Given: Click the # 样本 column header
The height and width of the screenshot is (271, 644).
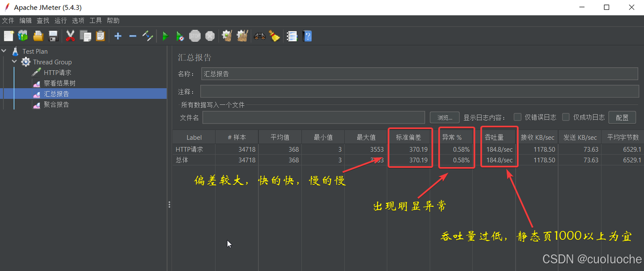Looking at the screenshot, I should (x=237, y=138).
